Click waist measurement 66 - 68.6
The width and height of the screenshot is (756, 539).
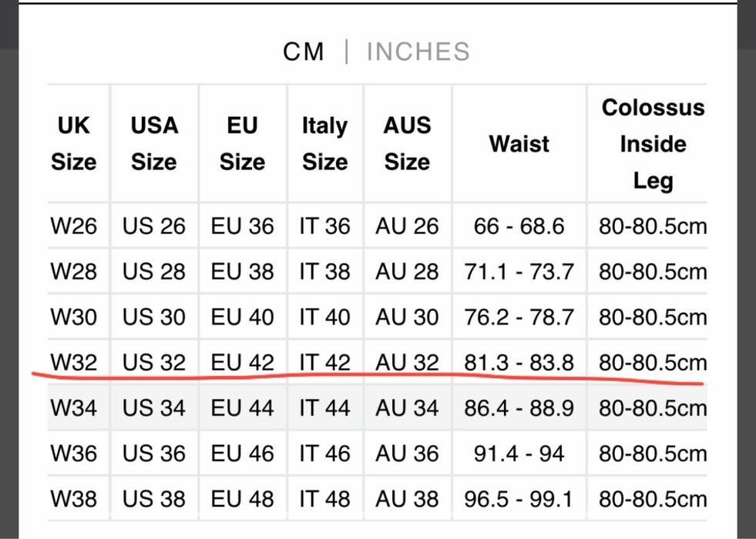[x=519, y=226]
